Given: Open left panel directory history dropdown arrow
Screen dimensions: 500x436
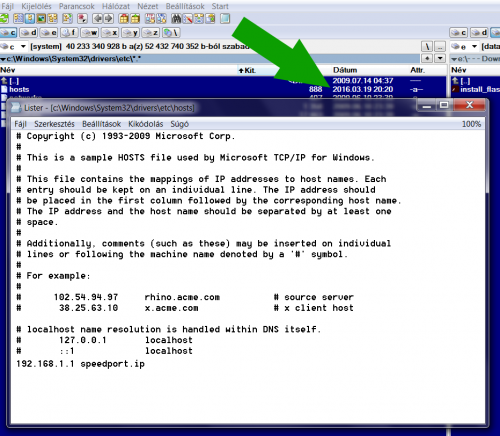Looking at the screenshot, I should 440,59.
